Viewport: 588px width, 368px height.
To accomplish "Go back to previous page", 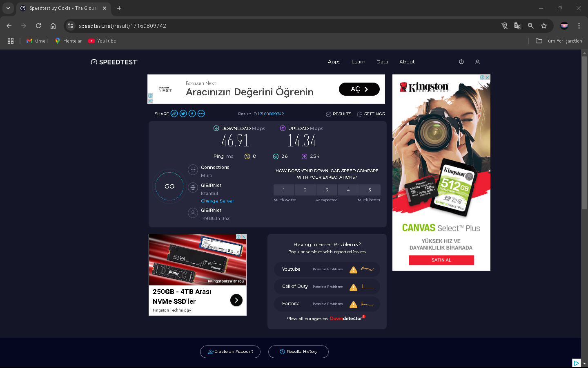I will (9, 26).
